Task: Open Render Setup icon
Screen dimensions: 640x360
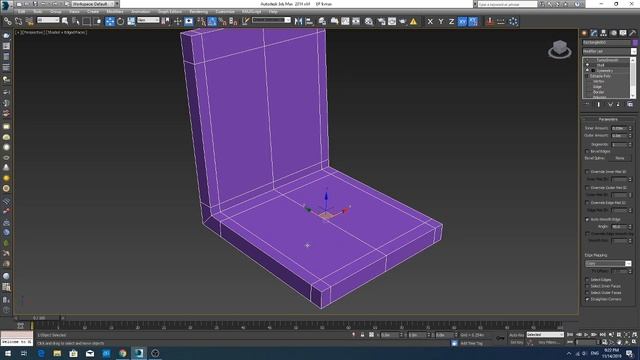Action: coord(381,21)
